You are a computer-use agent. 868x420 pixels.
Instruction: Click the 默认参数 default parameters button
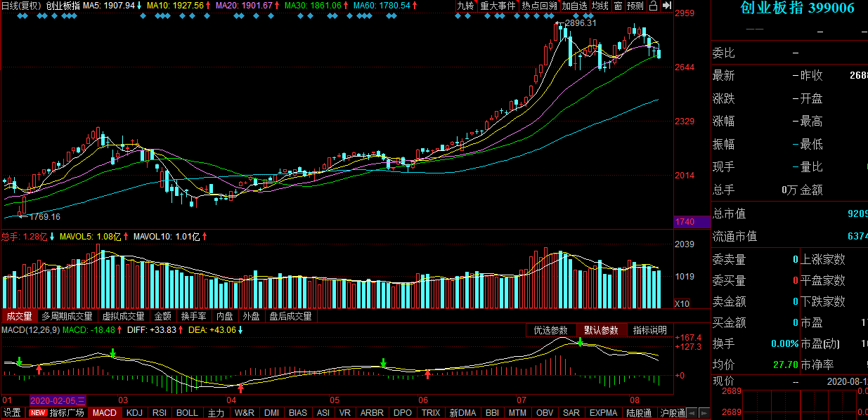pyautogui.click(x=601, y=330)
